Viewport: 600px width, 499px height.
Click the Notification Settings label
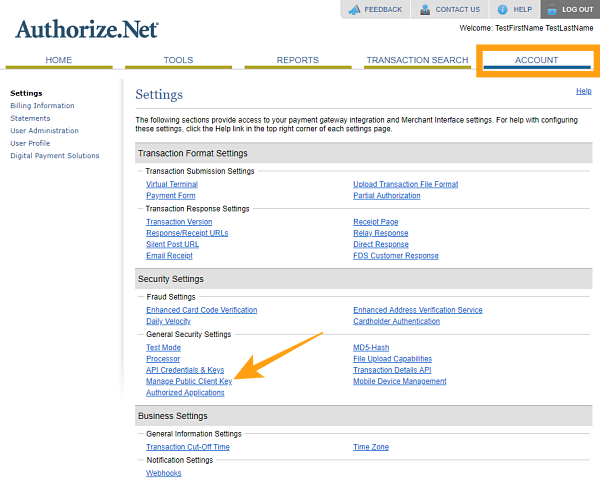[x=179, y=460]
